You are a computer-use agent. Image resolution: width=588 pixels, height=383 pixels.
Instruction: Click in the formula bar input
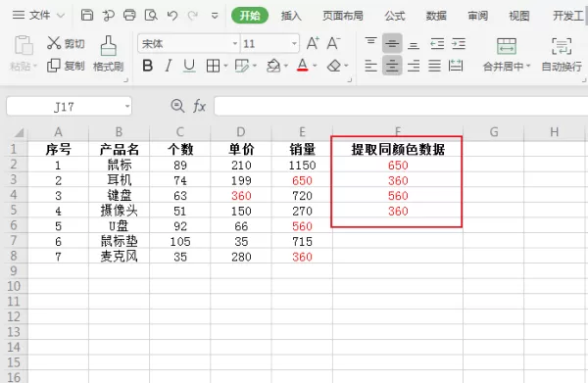[401, 107]
